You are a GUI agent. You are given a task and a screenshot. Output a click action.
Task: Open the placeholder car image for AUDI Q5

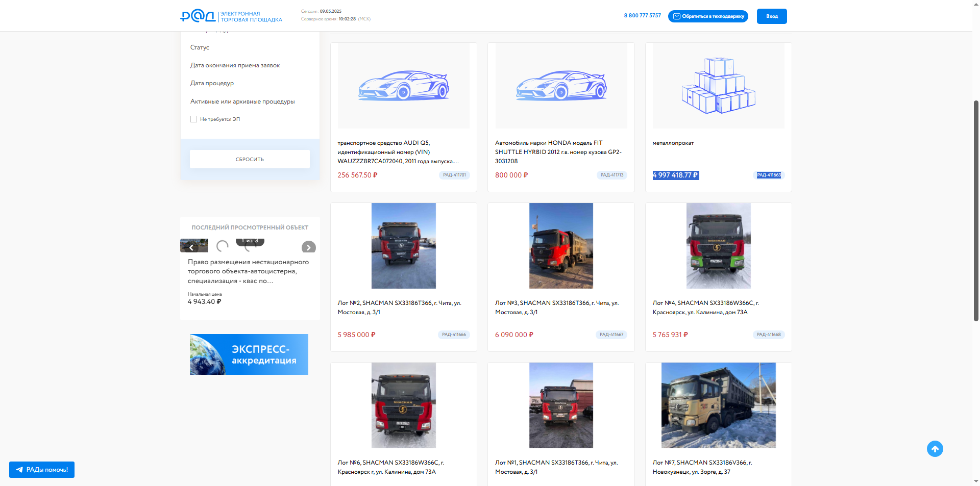(403, 86)
